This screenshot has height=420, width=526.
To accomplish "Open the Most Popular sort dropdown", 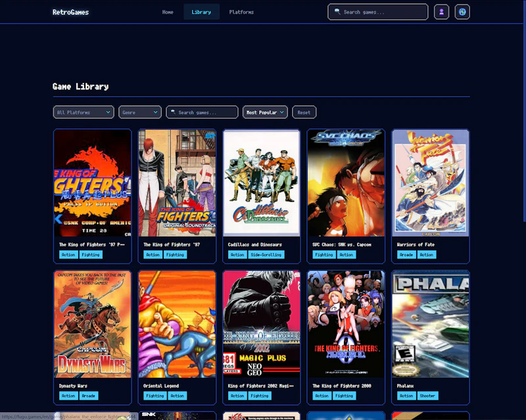I will pyautogui.click(x=265, y=112).
